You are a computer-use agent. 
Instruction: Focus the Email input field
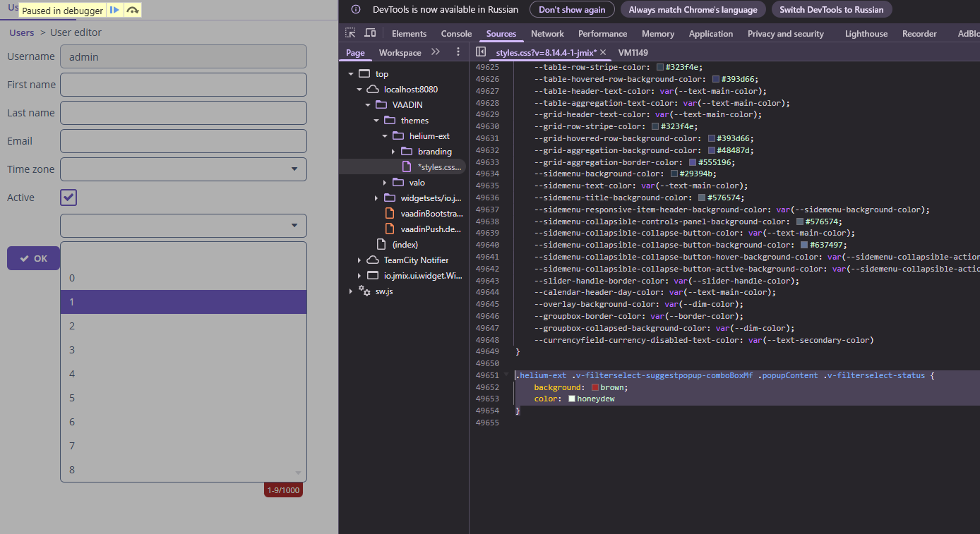184,141
